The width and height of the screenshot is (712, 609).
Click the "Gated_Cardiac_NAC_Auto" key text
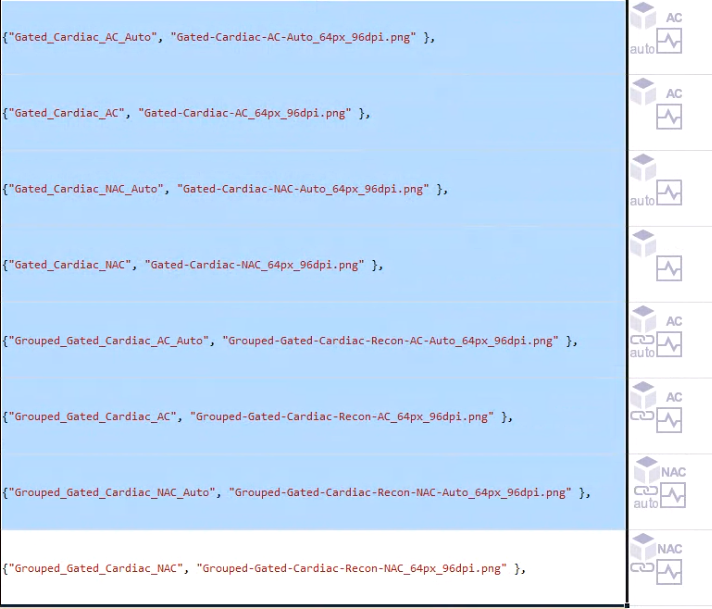pos(86,189)
